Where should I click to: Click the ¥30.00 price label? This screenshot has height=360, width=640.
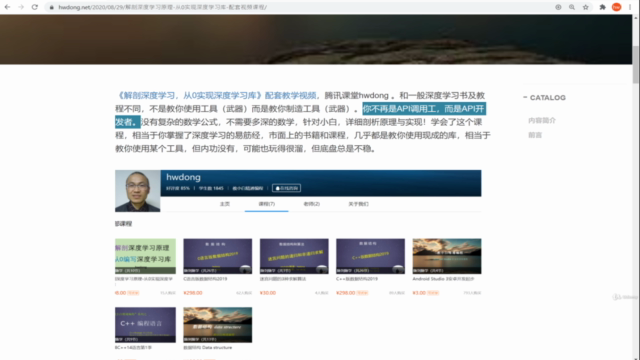tap(268, 293)
